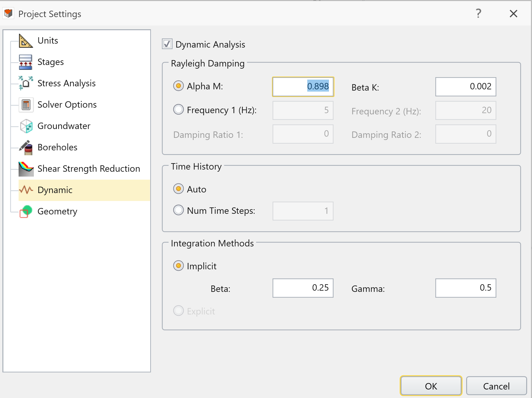Click the Gamma value field
532x398 pixels.
pyautogui.click(x=466, y=288)
